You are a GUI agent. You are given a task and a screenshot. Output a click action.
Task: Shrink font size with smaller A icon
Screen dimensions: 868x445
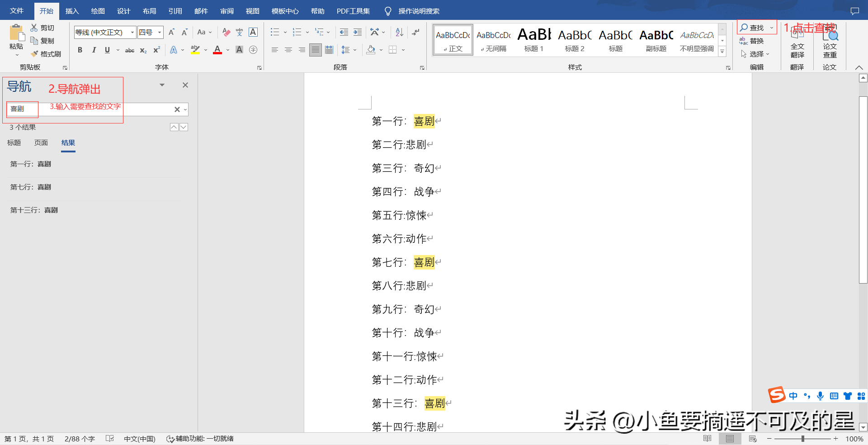(x=184, y=32)
